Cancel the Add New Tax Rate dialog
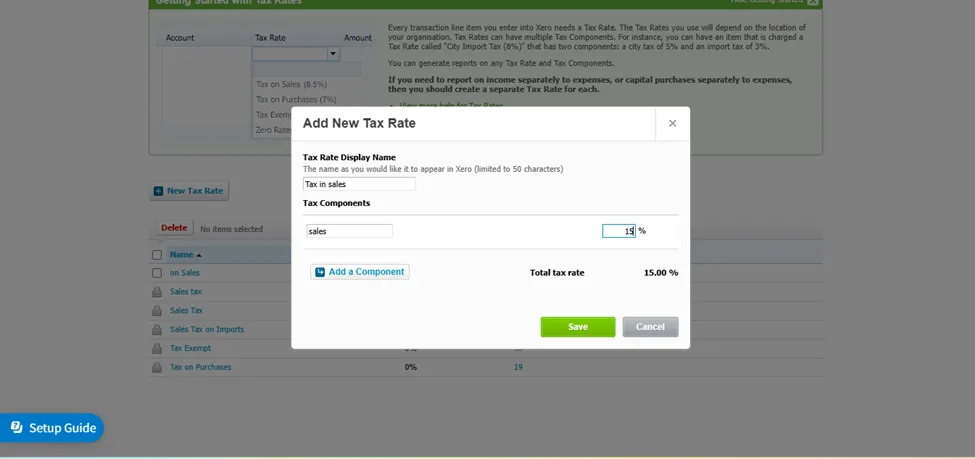 click(650, 327)
